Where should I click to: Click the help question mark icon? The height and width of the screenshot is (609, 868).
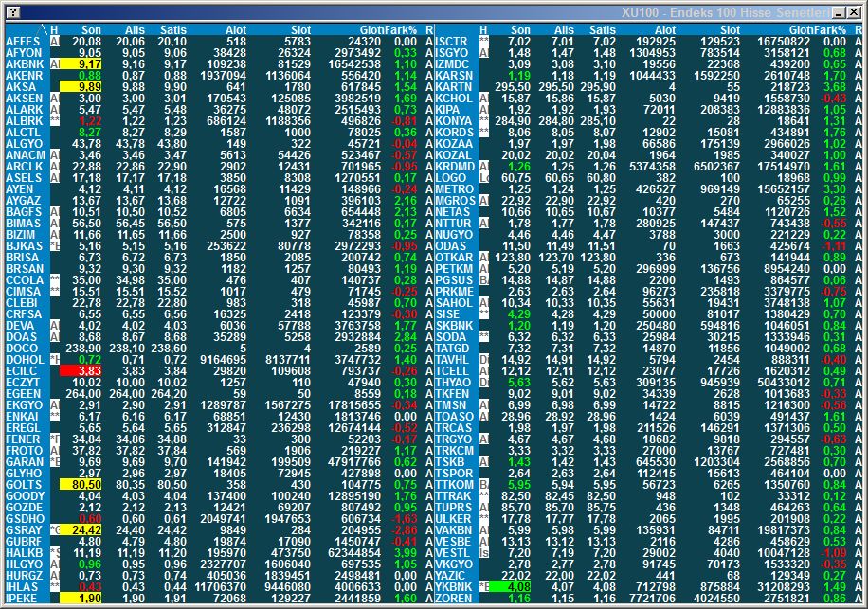coord(13,12)
